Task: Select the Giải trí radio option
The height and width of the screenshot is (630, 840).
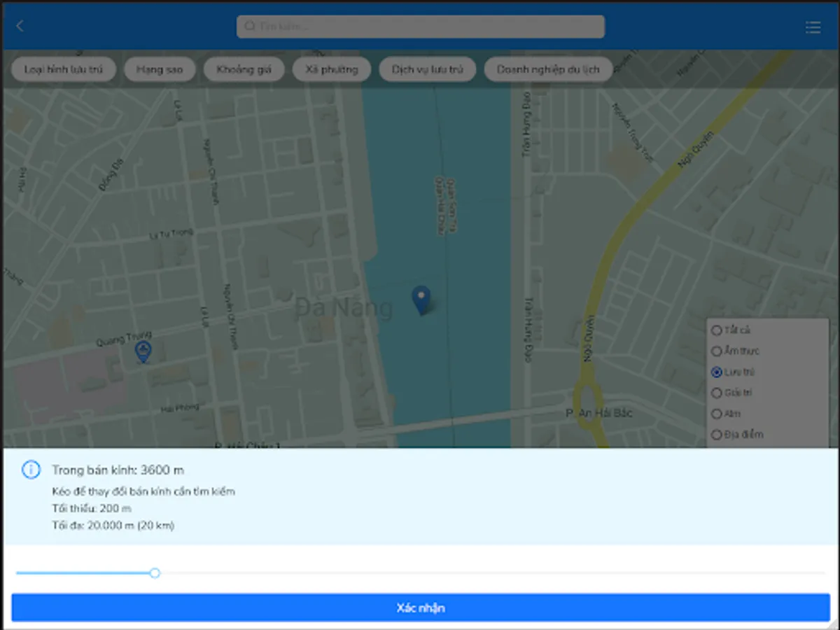Action: 716,393
